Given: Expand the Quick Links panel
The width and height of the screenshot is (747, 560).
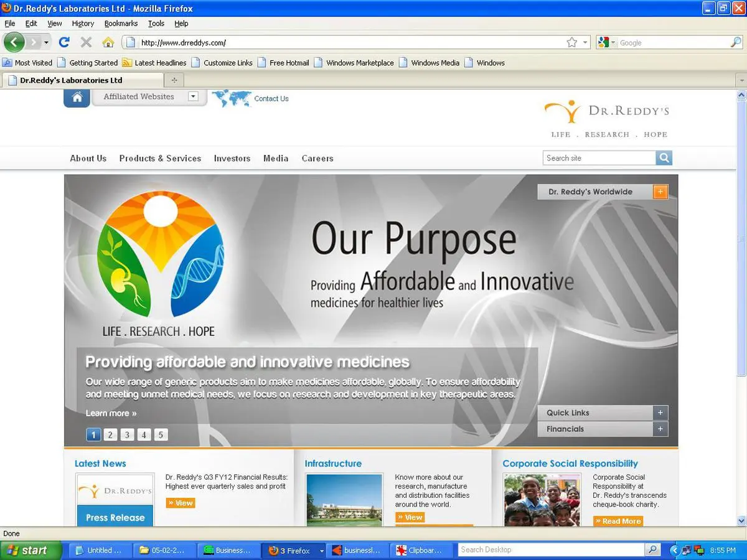Looking at the screenshot, I should [x=660, y=413].
